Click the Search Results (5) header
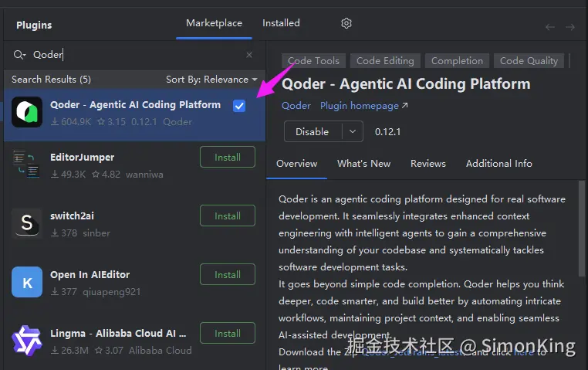 [52, 80]
